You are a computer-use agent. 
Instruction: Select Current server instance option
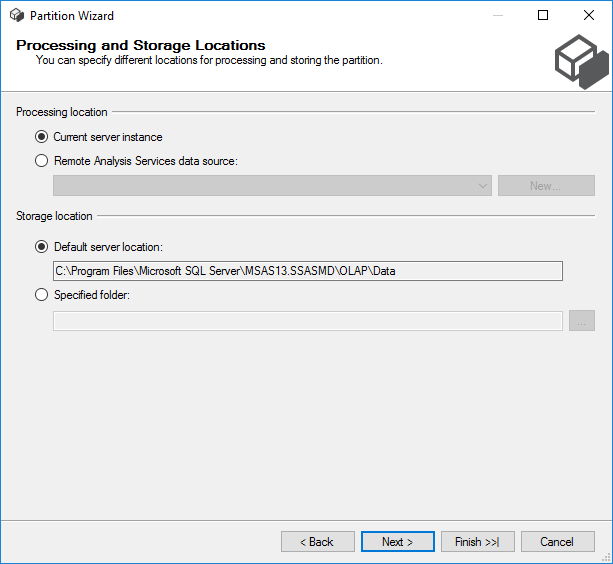click(x=42, y=137)
